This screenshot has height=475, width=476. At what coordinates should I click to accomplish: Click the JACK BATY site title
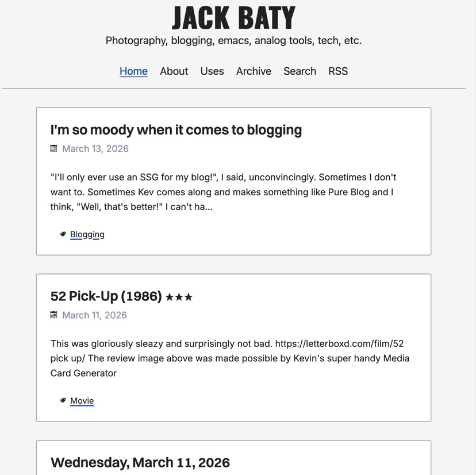pos(232,18)
